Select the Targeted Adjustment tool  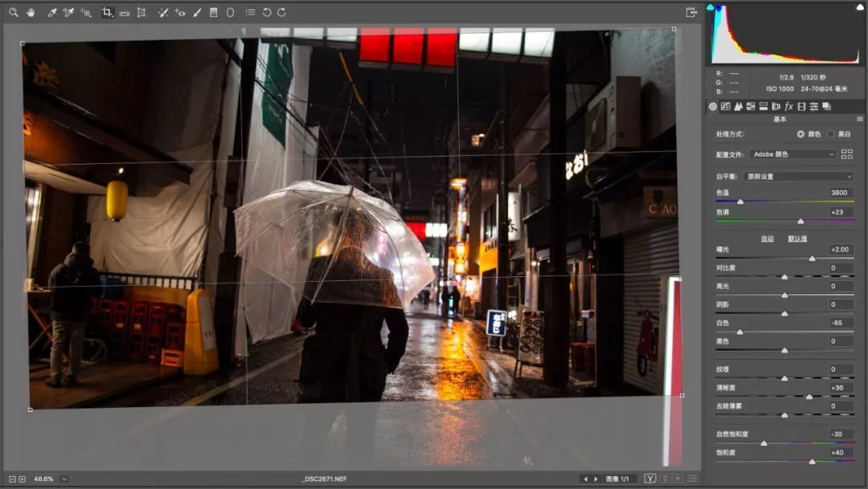click(86, 12)
